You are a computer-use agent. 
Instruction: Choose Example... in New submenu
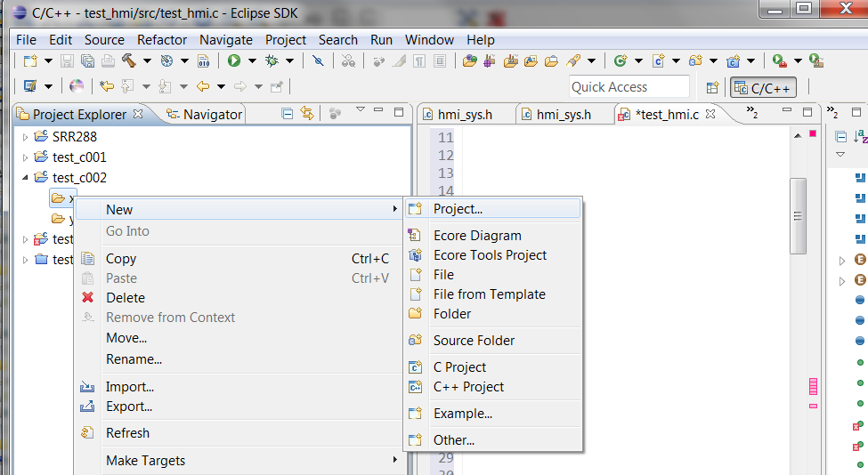coord(492,414)
